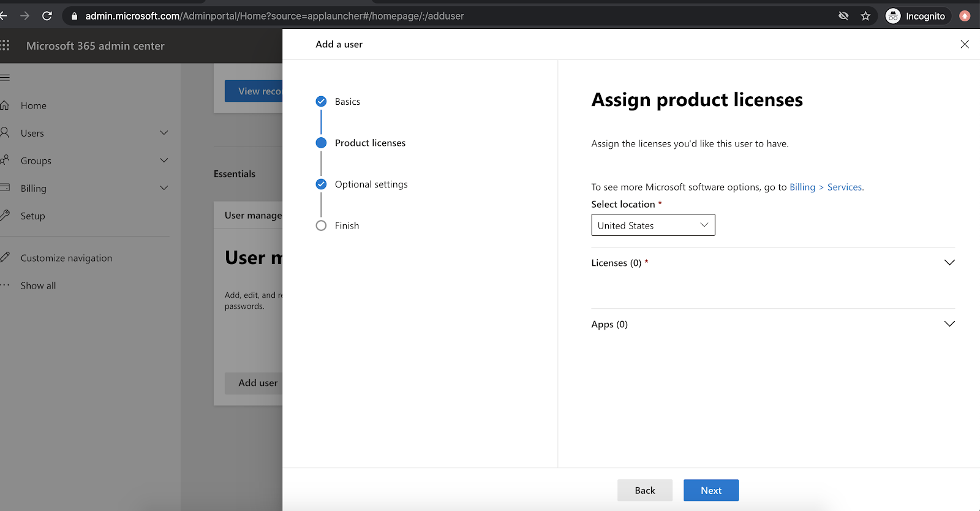Click the Home house icon
980x511 pixels.
pyautogui.click(x=4, y=105)
